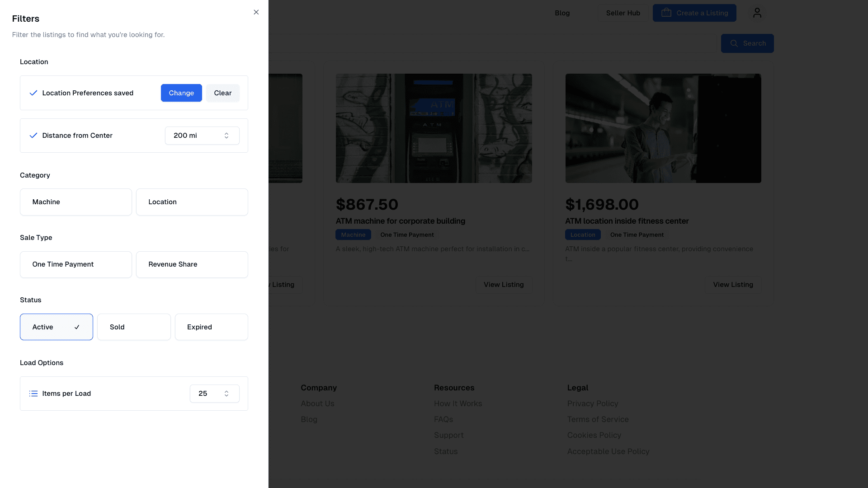Click the Load Options section heading
Screen dimensions: 868x488
pyautogui.click(x=42, y=363)
